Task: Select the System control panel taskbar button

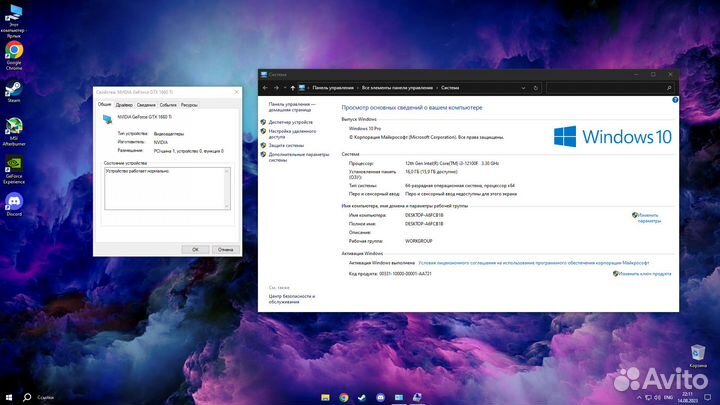Action: coord(399,397)
